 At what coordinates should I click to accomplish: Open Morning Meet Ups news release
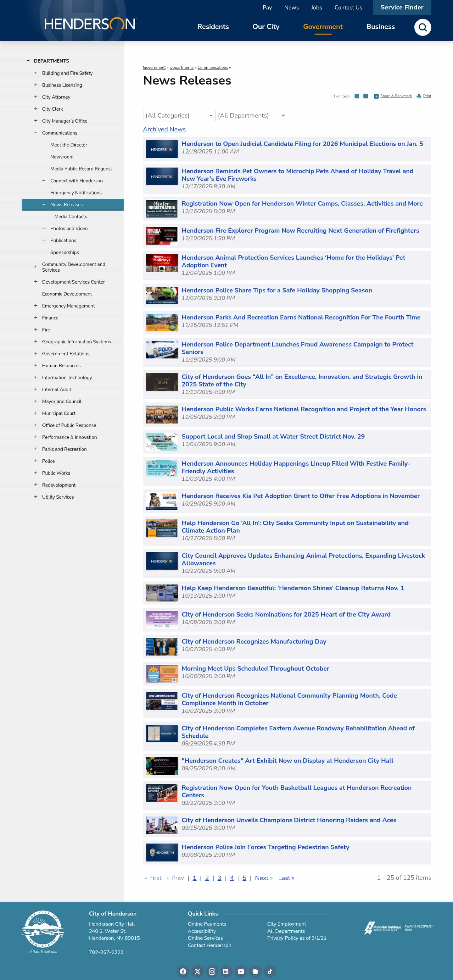pyautogui.click(x=255, y=668)
